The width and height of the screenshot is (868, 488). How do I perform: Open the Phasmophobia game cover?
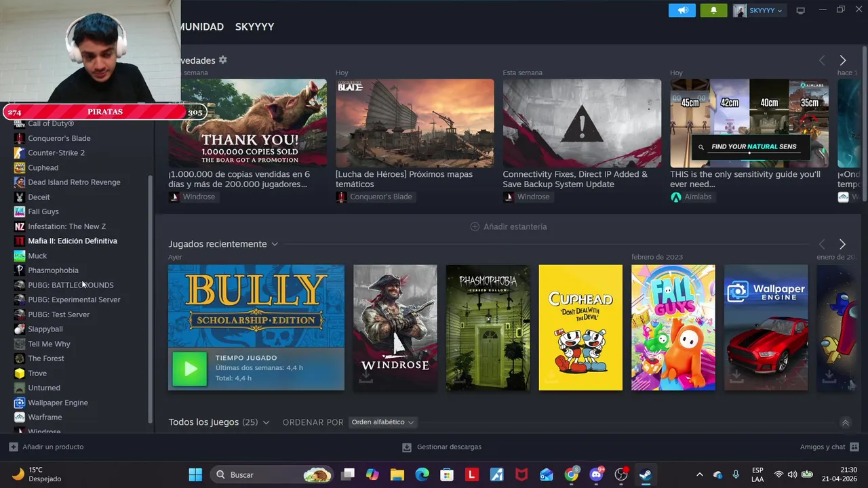[x=488, y=327]
